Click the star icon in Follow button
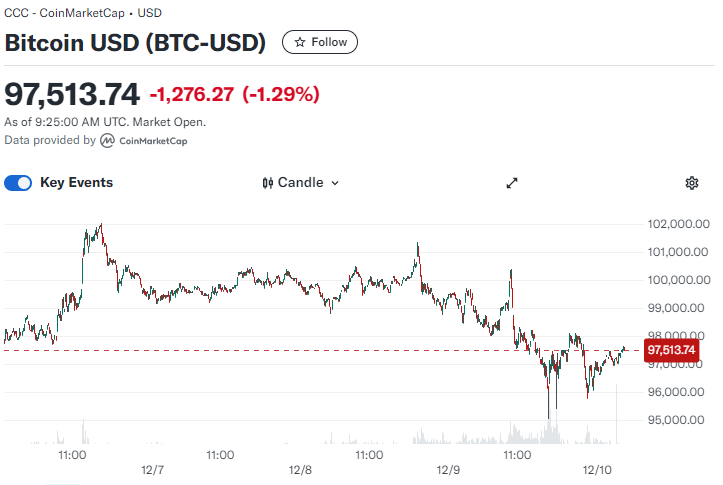Viewport: 723px width, 485px height. coord(300,42)
